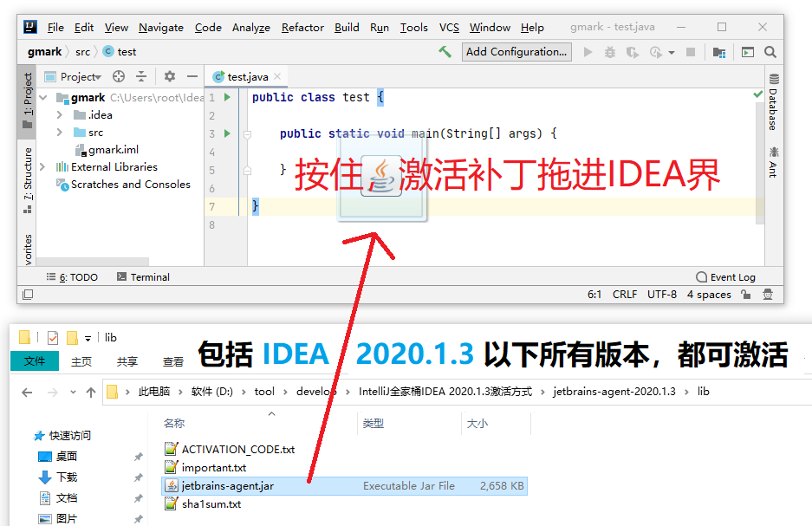Expand the src folder node
Viewport: 812px width, 526px height.
tap(59, 133)
